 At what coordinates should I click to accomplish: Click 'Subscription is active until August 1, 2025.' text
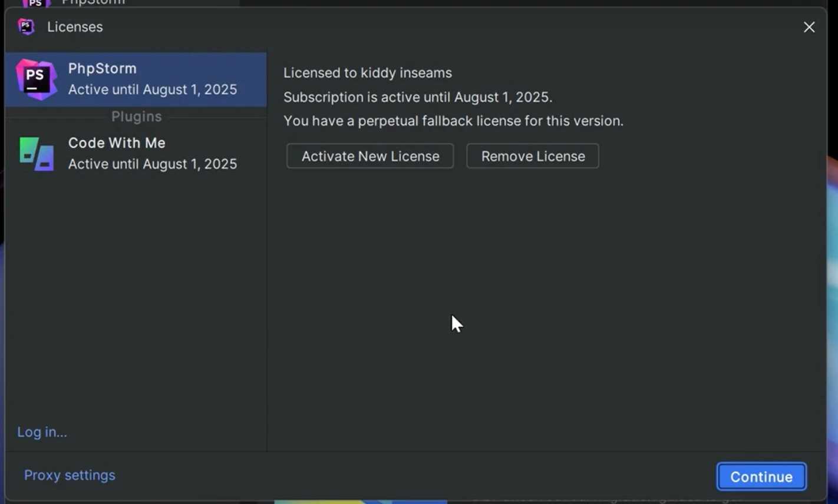click(418, 97)
